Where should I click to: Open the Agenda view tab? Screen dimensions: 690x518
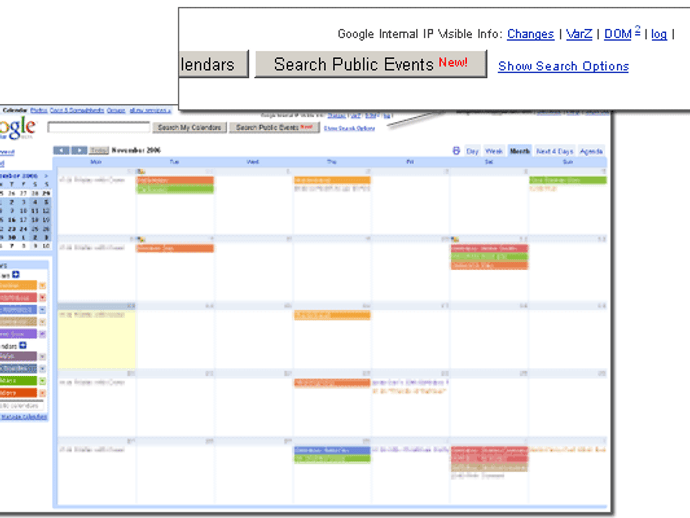pos(591,151)
